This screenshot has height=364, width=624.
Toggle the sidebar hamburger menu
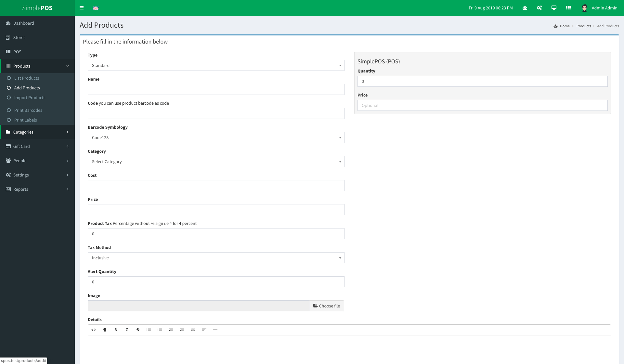82,8
